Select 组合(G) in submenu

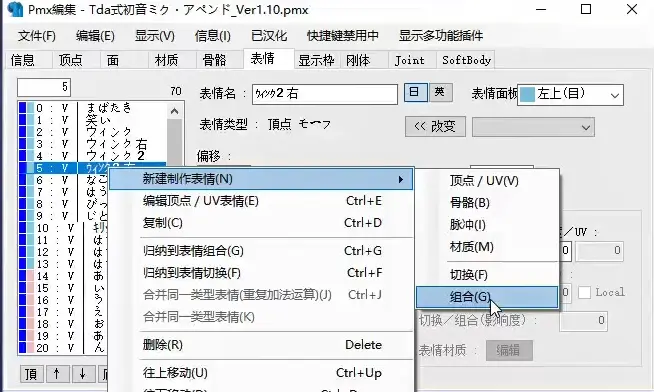point(487,297)
